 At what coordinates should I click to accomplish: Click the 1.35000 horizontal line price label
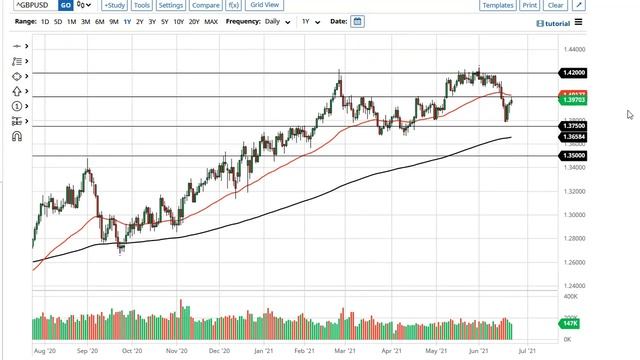tap(573, 156)
